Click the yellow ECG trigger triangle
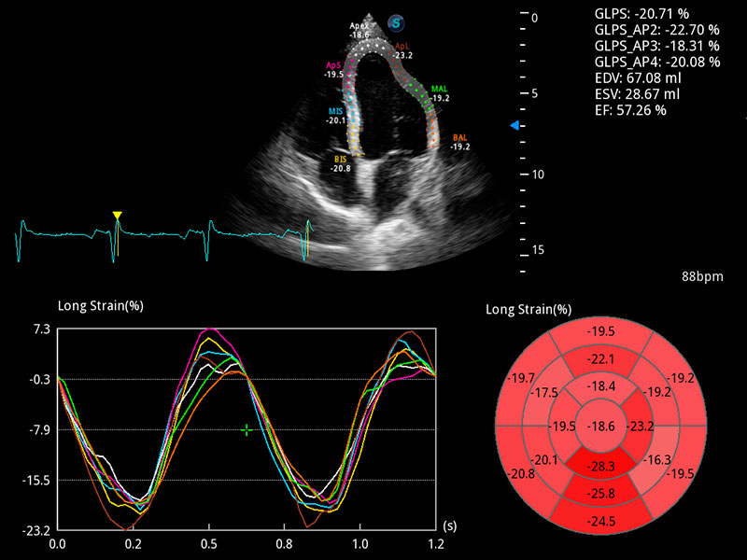 point(118,216)
